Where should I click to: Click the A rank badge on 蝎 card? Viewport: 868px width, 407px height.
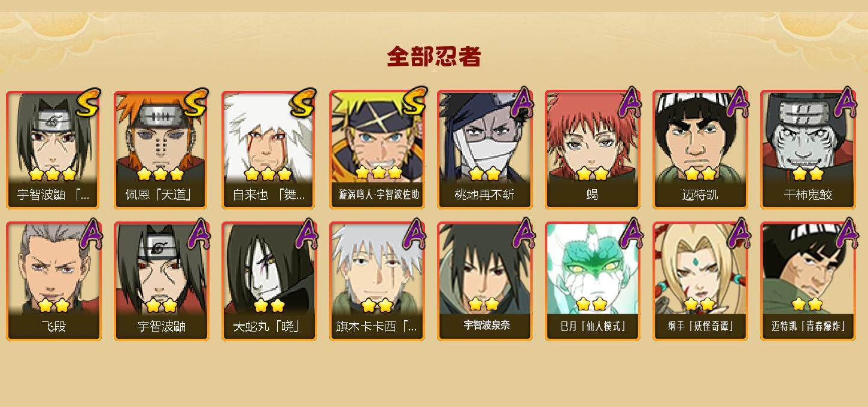tap(630, 103)
